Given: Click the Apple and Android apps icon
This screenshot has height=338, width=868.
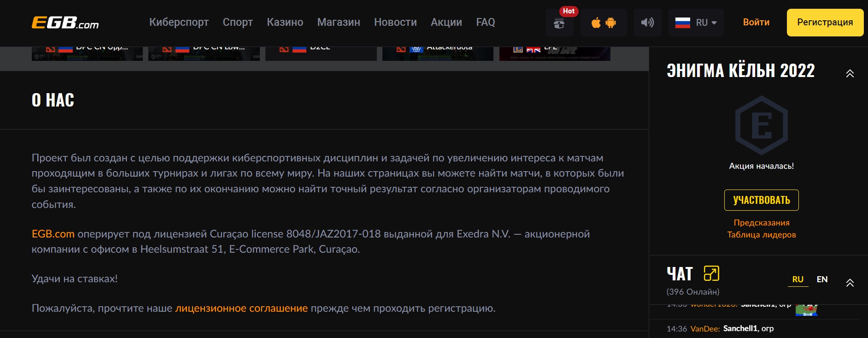Looking at the screenshot, I should [x=604, y=23].
